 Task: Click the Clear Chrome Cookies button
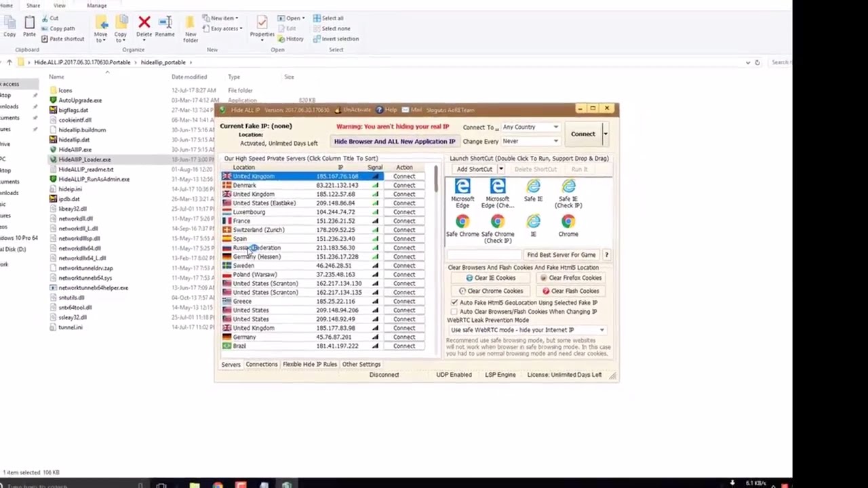(491, 291)
